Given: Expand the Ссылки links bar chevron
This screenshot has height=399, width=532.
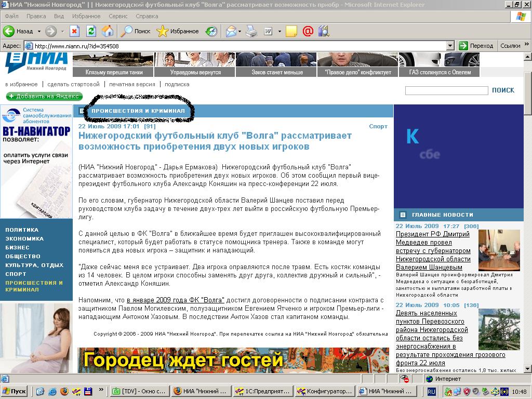Looking at the screenshot, I should (x=527, y=45).
